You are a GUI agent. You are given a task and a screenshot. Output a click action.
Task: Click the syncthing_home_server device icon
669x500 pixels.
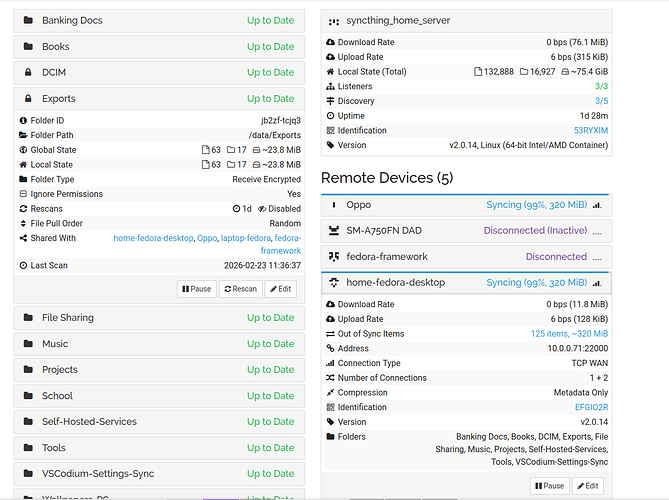pyautogui.click(x=335, y=20)
